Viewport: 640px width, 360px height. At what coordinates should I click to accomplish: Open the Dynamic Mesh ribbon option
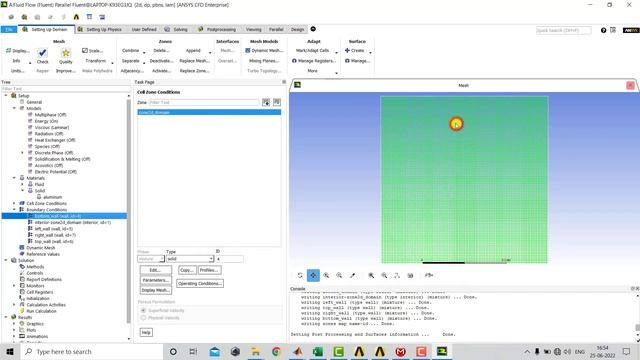pyautogui.click(x=264, y=51)
